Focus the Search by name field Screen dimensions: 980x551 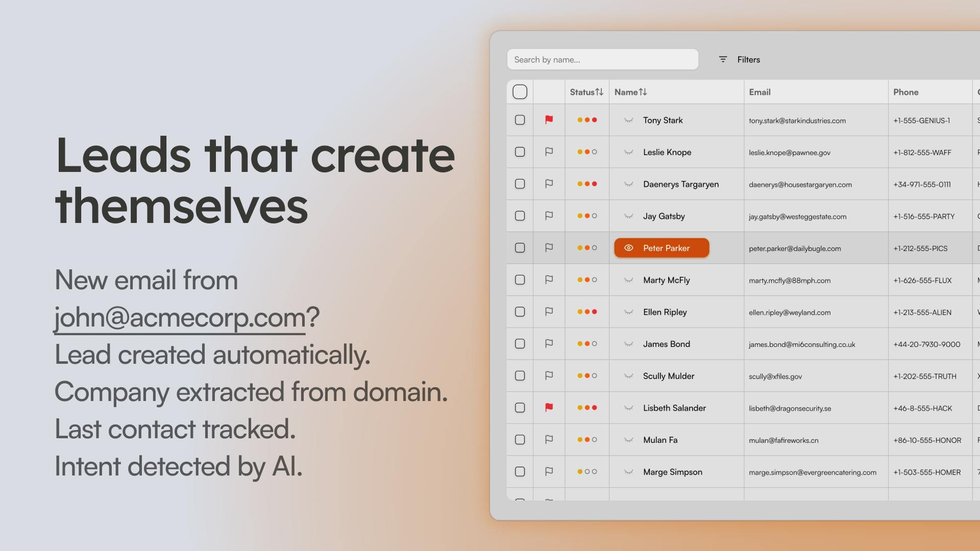(x=602, y=60)
